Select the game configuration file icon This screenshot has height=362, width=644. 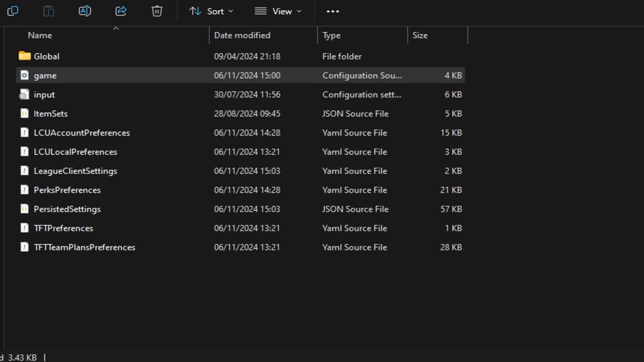pyautogui.click(x=24, y=76)
